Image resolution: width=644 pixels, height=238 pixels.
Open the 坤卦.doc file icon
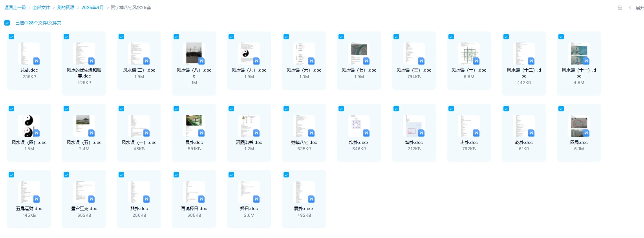[x=414, y=126]
